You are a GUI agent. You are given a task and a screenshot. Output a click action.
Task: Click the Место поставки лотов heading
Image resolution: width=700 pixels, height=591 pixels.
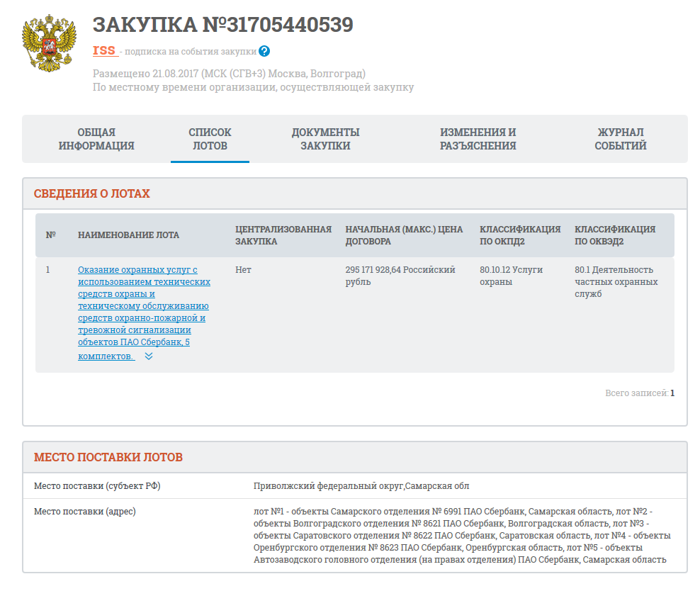point(108,457)
